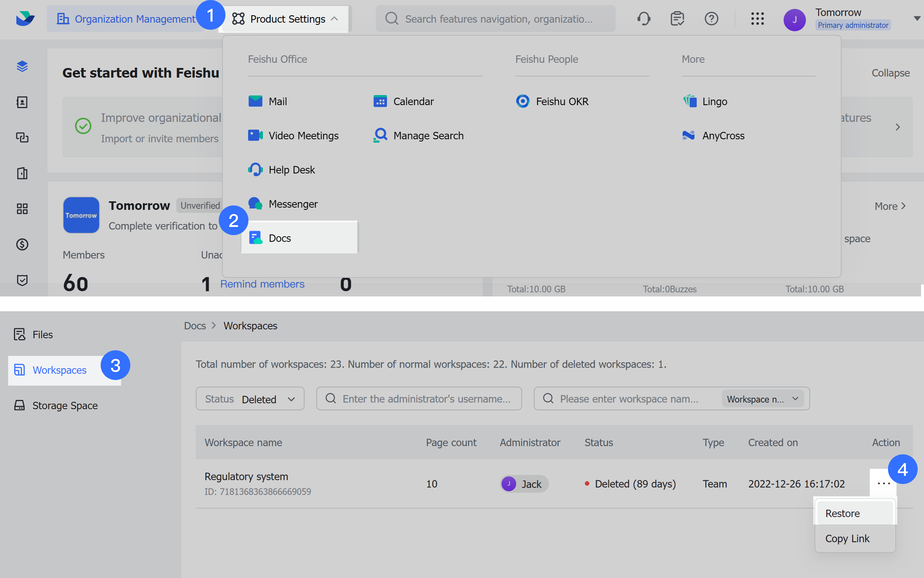Focus the administrator username search field
This screenshot has width=924, height=578.
[x=419, y=399]
